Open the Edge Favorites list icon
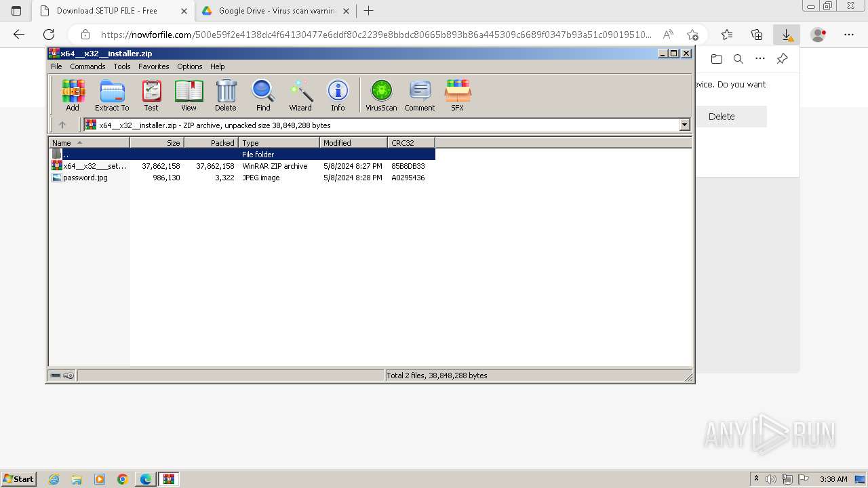The width and height of the screenshot is (868, 488). point(727,35)
